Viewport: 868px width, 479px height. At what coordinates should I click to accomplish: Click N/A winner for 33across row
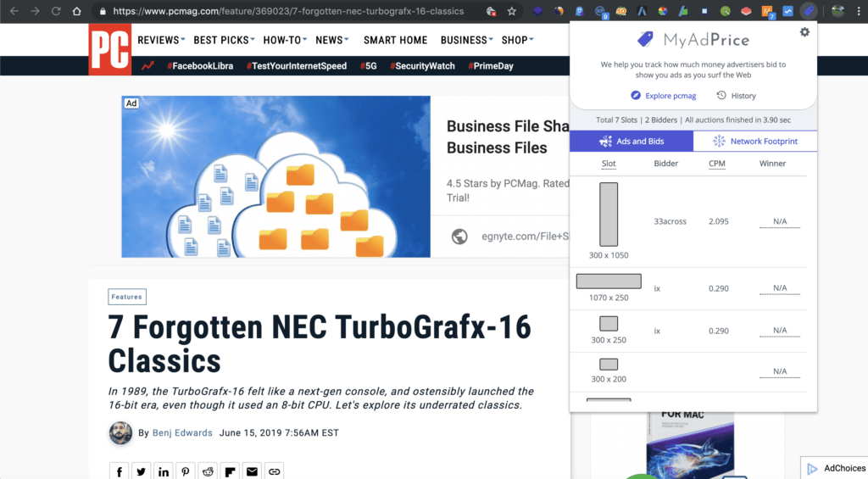[780, 221]
